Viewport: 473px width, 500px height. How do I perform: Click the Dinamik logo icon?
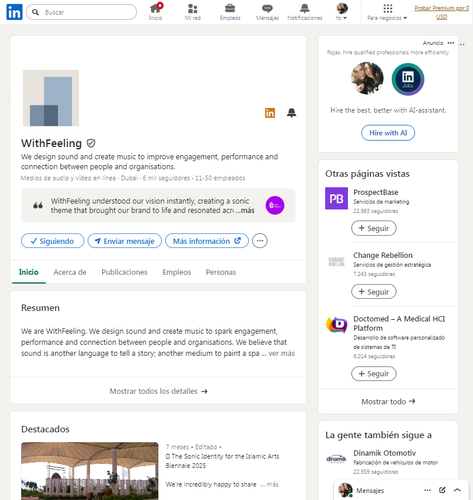click(x=336, y=459)
